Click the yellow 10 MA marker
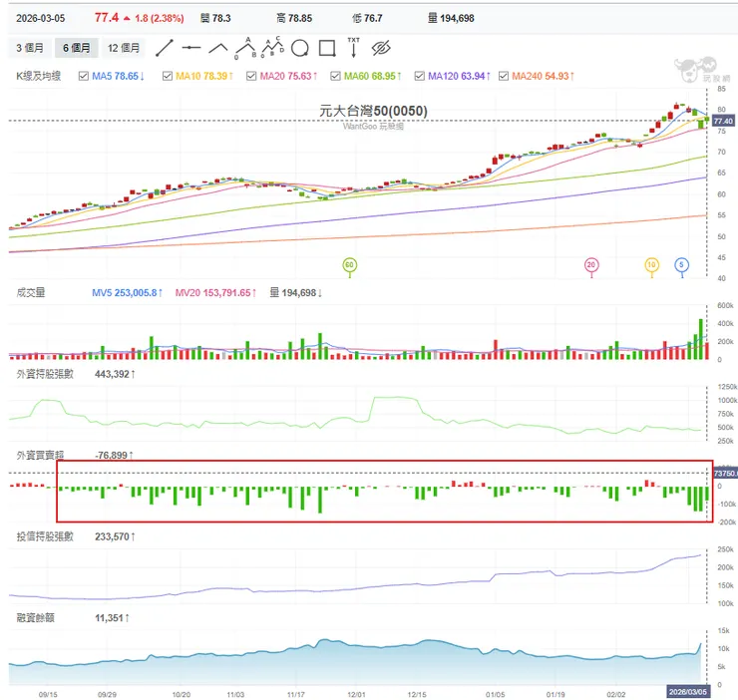The width and height of the screenshot is (738, 700). point(651,265)
